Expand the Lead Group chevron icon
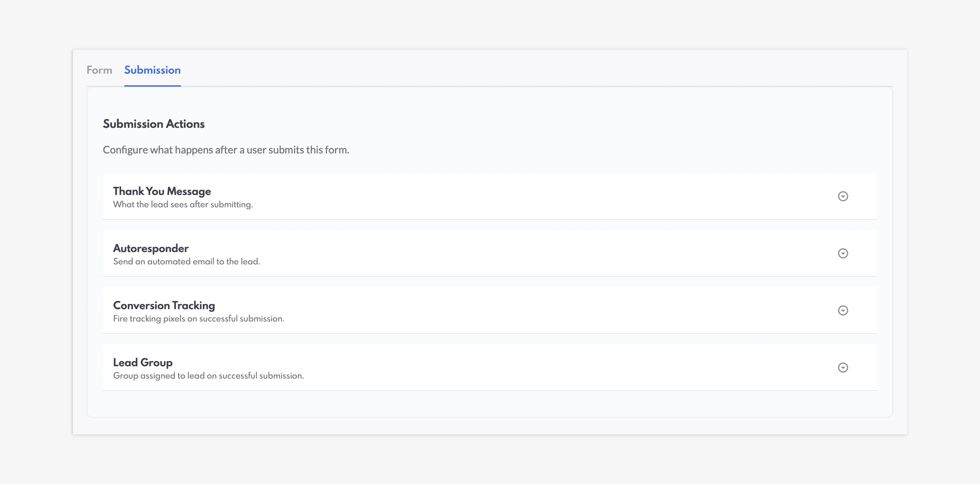 (x=843, y=367)
